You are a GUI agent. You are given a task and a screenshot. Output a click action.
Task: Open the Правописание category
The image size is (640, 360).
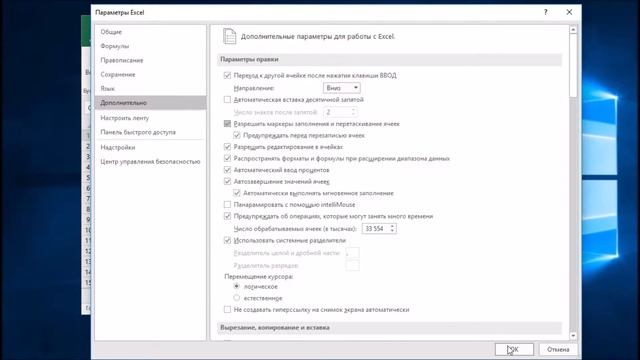pyautogui.click(x=122, y=60)
